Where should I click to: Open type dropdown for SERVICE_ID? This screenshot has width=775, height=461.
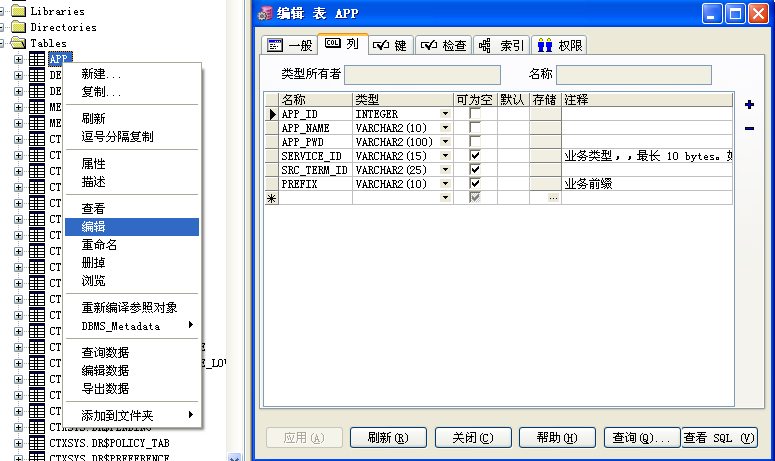coord(445,156)
